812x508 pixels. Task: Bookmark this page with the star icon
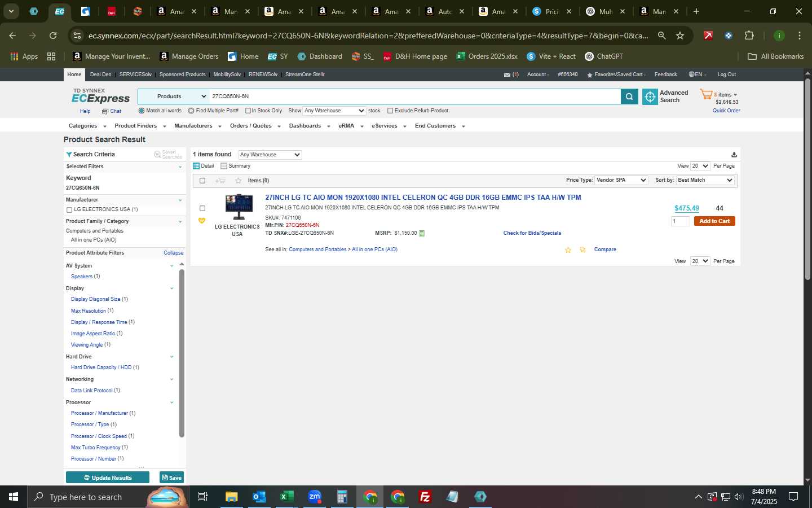680,36
